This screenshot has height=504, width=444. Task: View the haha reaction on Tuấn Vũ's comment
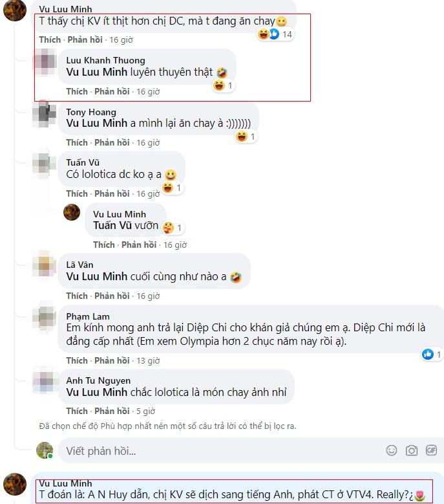point(172,188)
